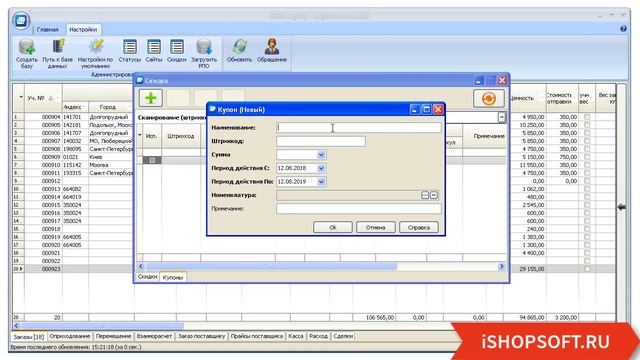The image size is (640, 360).
Task: Open the Прайсы поставщика tab
Action: (257, 336)
